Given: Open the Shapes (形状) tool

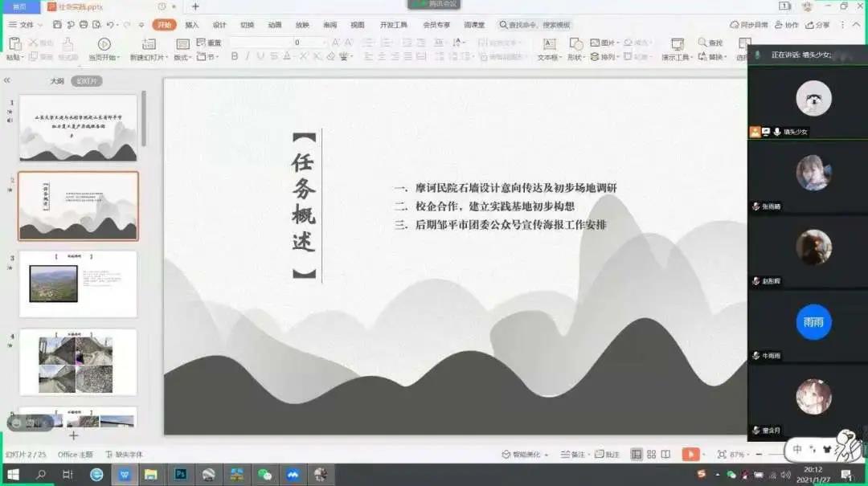Looking at the screenshot, I should [x=575, y=45].
